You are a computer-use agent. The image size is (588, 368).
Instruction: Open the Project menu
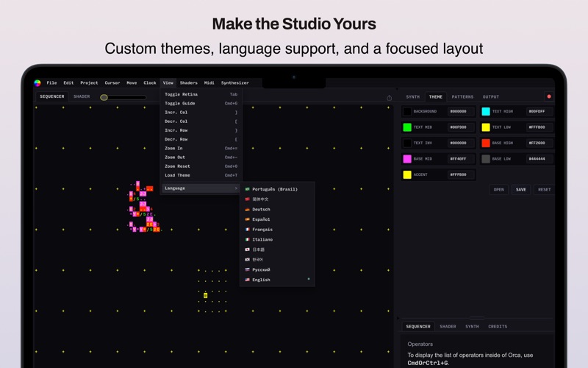[x=89, y=83]
